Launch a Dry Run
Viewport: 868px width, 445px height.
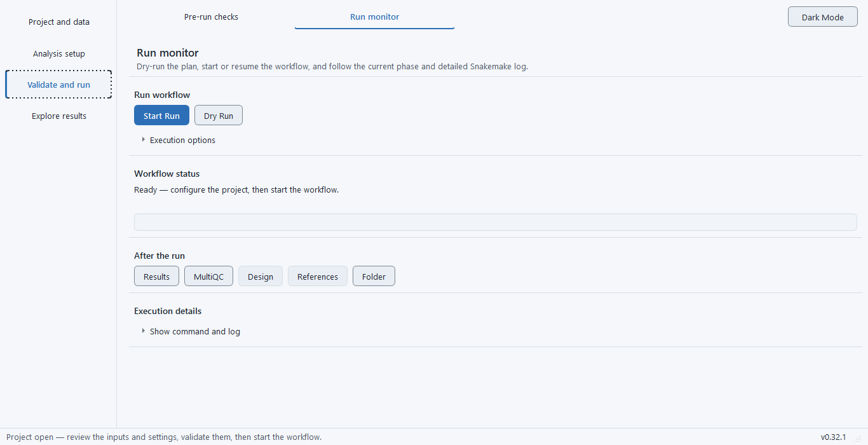pyautogui.click(x=219, y=116)
